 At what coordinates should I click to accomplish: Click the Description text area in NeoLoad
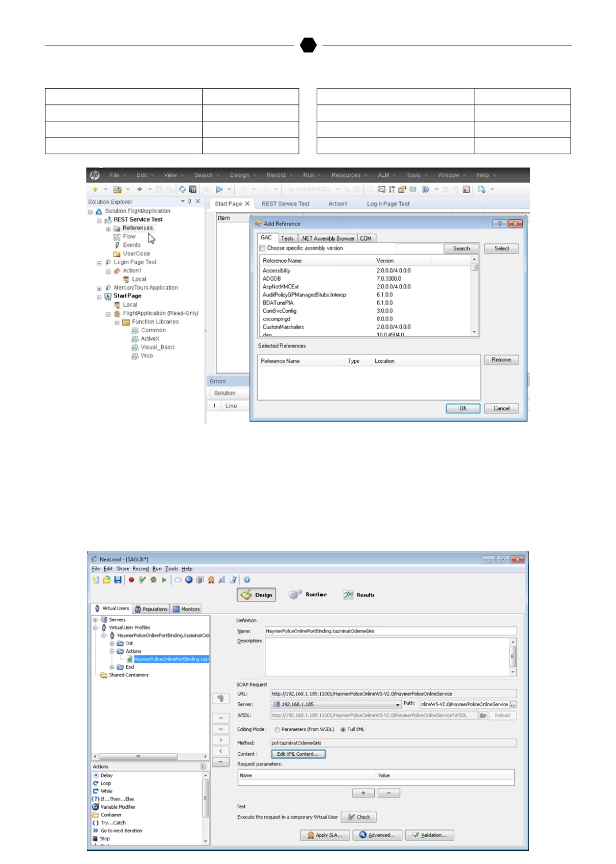(387, 657)
